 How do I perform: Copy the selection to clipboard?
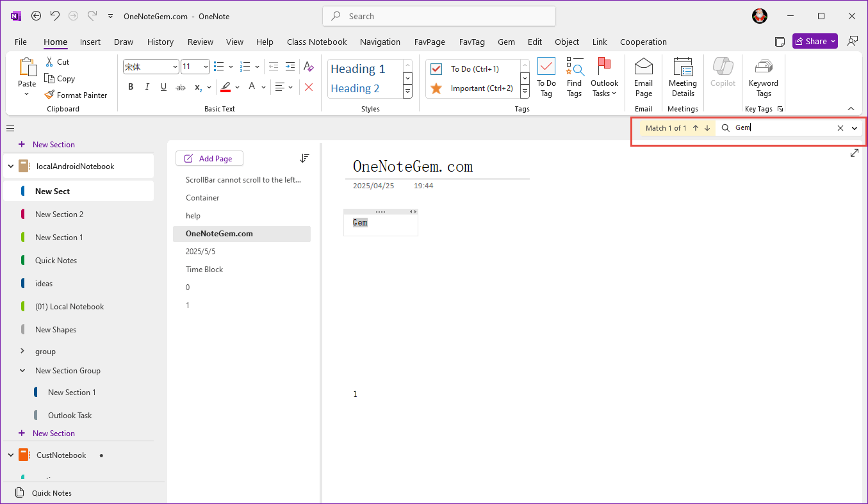pyautogui.click(x=60, y=79)
